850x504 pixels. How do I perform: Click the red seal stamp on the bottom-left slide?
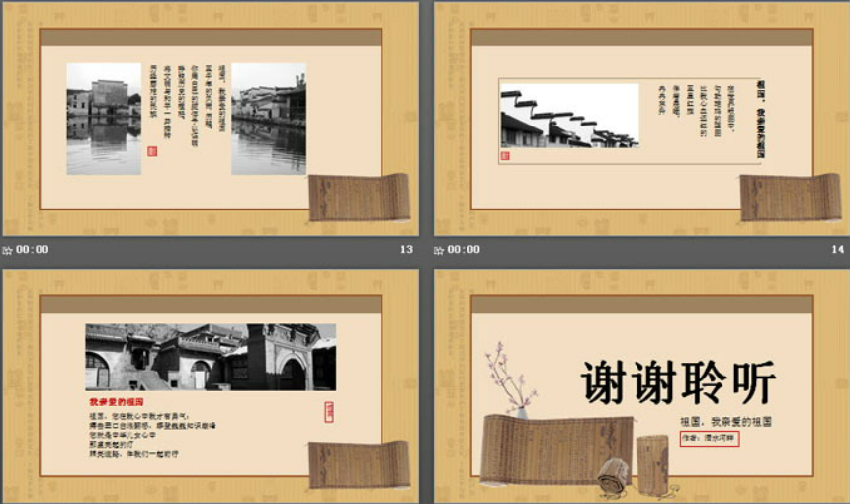click(329, 412)
